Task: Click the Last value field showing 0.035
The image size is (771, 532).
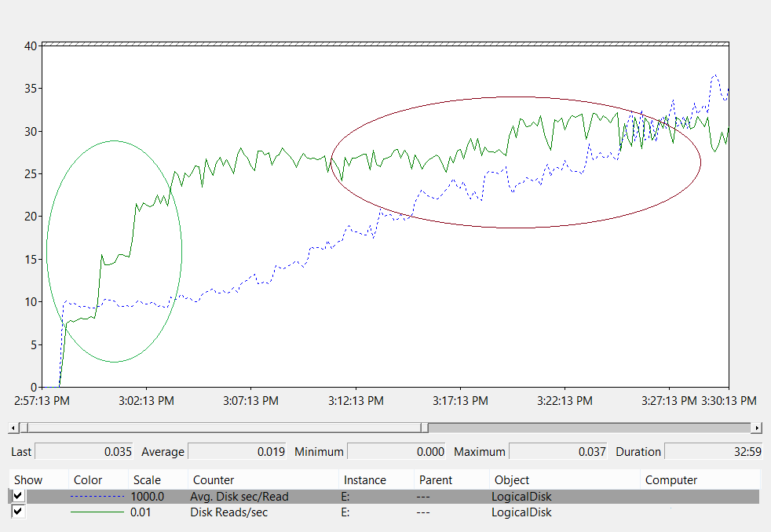Action: [x=82, y=451]
